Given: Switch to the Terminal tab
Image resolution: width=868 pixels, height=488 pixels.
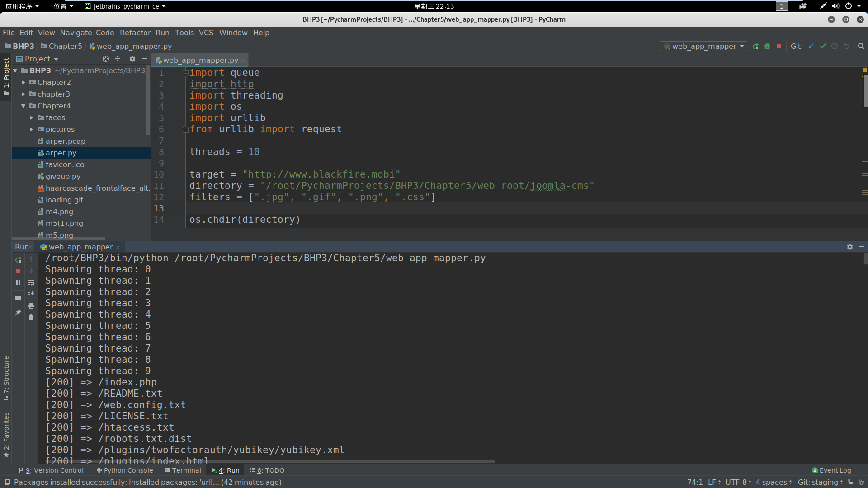Looking at the screenshot, I should [183, 470].
